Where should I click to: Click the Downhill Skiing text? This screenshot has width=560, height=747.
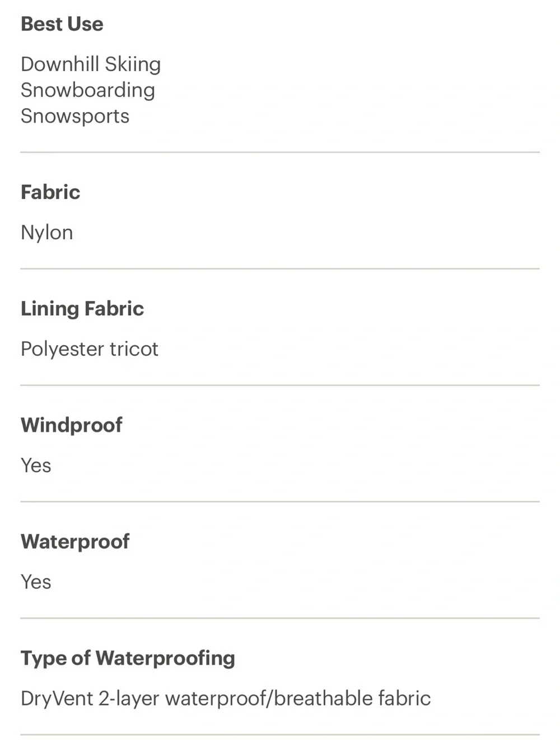pos(91,64)
